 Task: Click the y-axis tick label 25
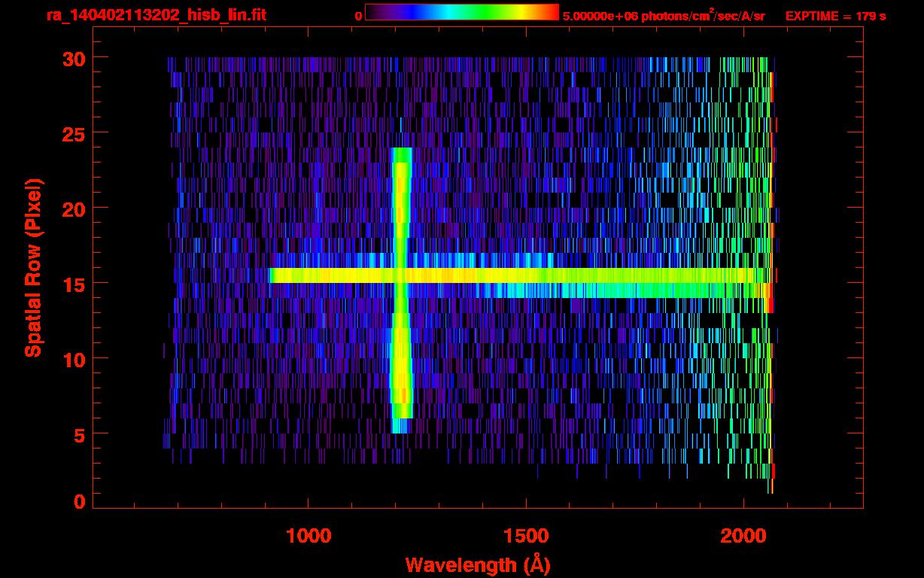point(72,133)
